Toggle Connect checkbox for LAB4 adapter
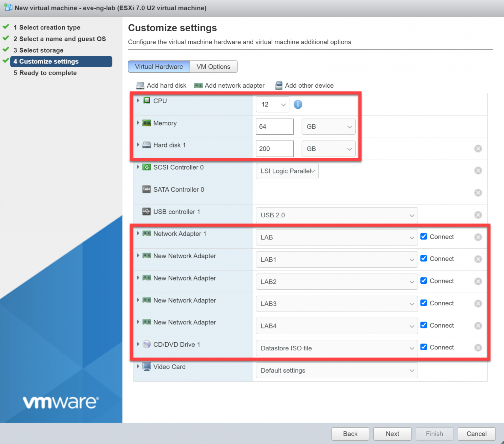Image resolution: width=504 pixels, height=444 pixels. [424, 325]
